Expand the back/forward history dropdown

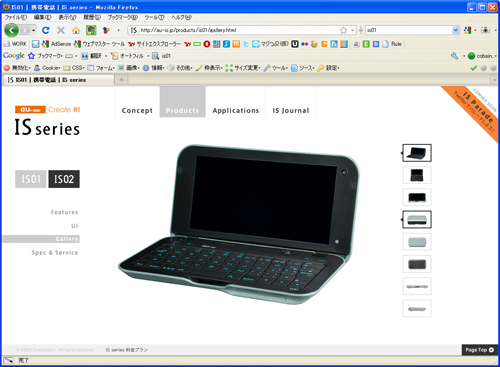tap(33, 30)
